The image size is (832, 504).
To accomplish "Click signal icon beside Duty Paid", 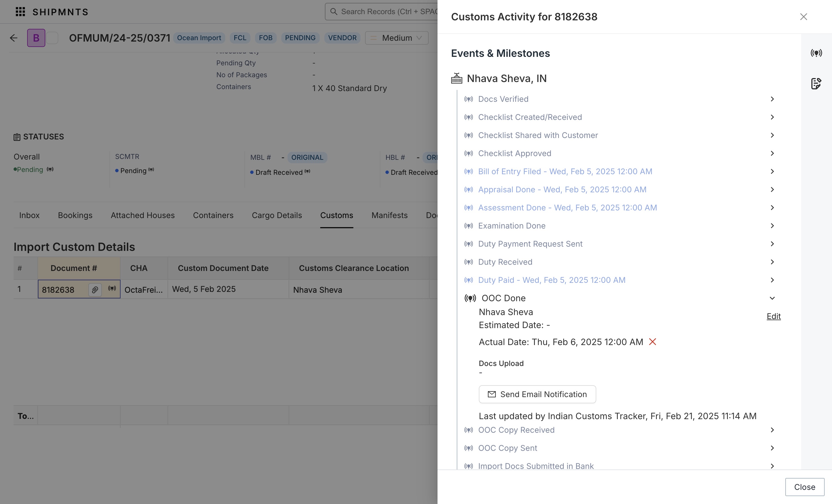I will 468,280.
